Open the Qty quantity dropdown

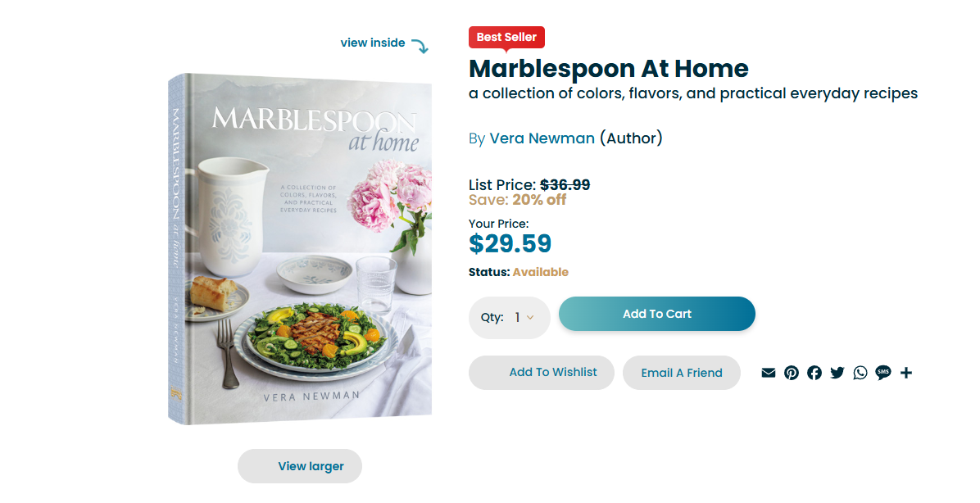[524, 317]
